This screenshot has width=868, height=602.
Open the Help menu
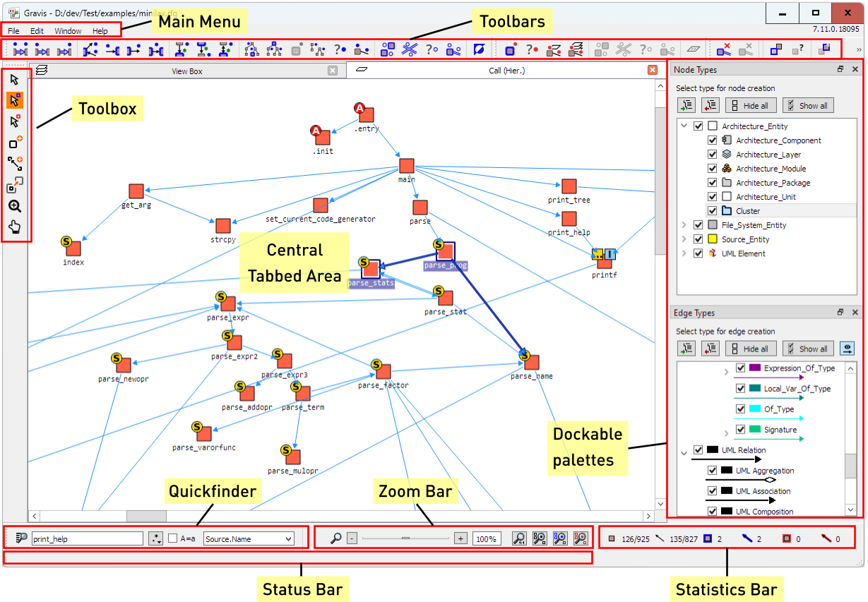click(100, 31)
